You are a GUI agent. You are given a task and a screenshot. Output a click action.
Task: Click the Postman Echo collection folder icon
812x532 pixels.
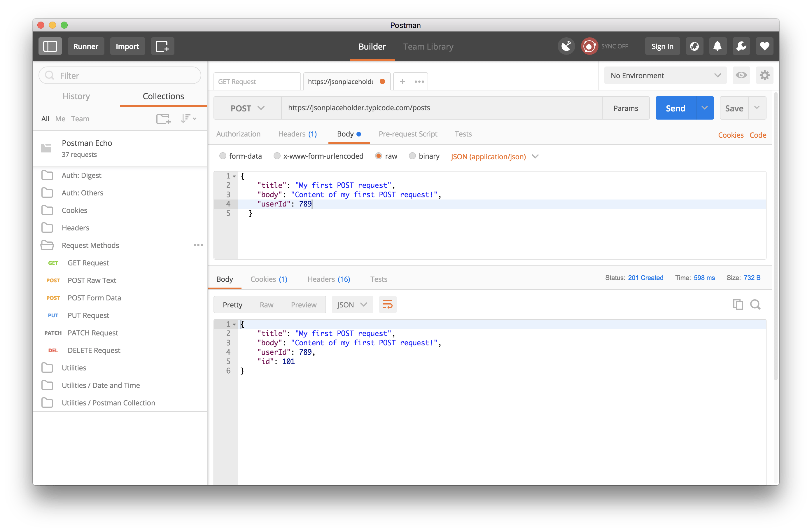point(46,148)
